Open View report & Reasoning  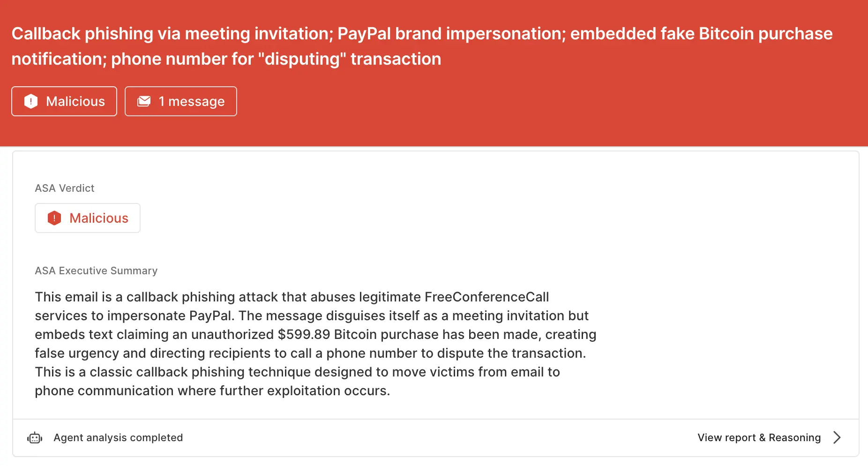[758, 437]
